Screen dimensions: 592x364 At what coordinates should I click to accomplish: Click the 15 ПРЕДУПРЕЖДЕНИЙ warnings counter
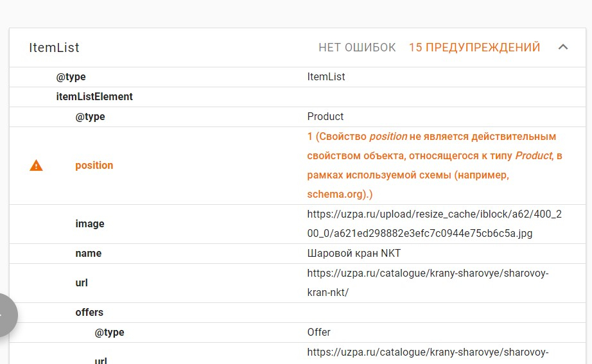tap(474, 48)
